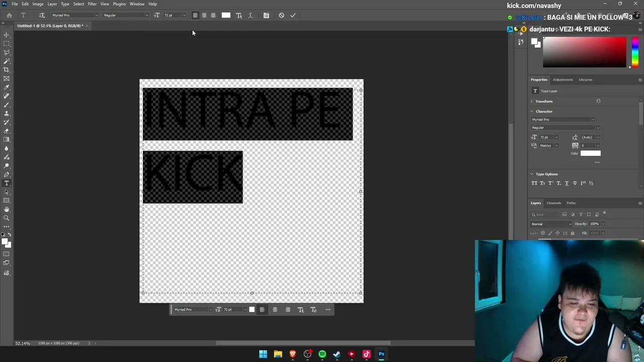Image resolution: width=644 pixels, height=362 pixels.
Task: Toggle Fractions in Type Options
Action: (x=591, y=183)
